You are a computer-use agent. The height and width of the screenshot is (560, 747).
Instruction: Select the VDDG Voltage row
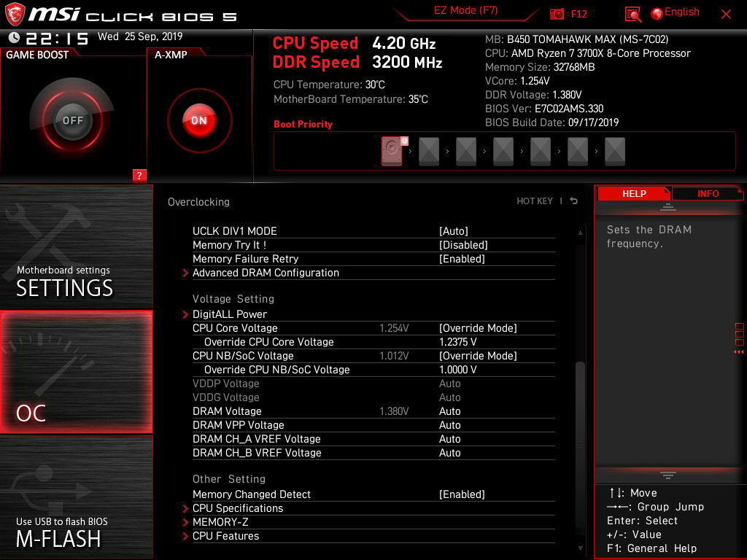click(373, 397)
